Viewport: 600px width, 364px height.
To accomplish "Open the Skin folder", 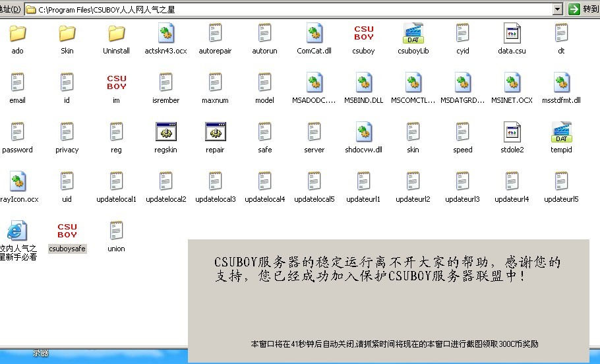I will [67, 34].
